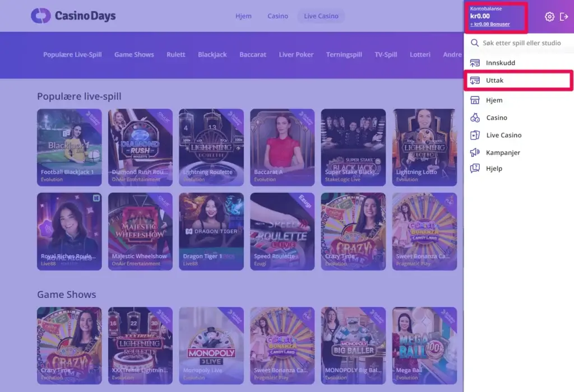Click the Uttak withdrawal icon

tap(475, 81)
